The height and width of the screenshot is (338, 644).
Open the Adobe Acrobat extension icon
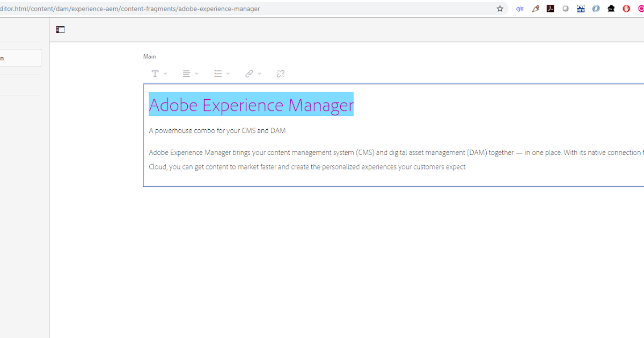[x=550, y=9]
